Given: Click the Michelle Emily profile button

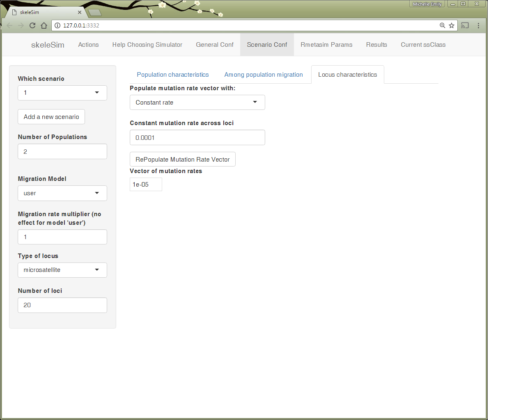Looking at the screenshot, I should 427,4.
